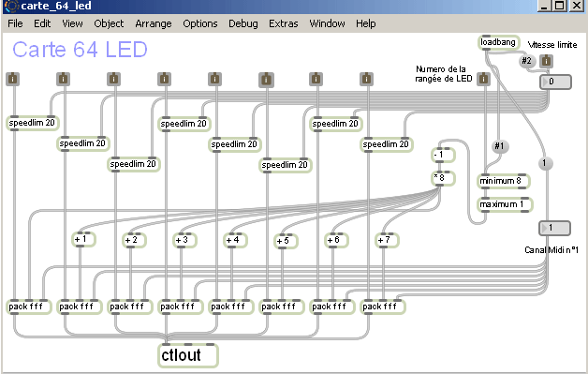The width and height of the screenshot is (588, 374).
Task: Select the "+ 7" addition object
Action: click(387, 240)
